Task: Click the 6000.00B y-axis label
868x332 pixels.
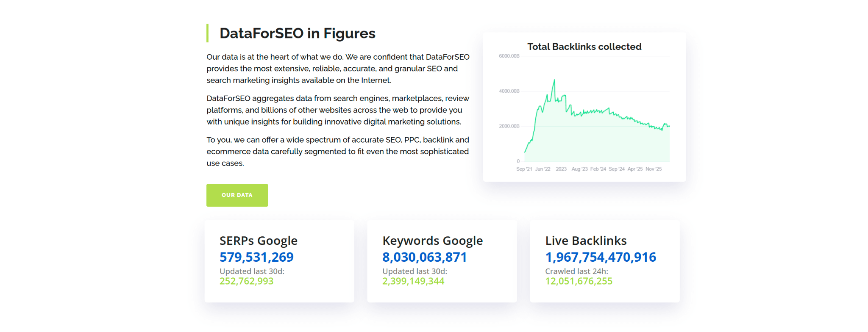Action: 509,56
